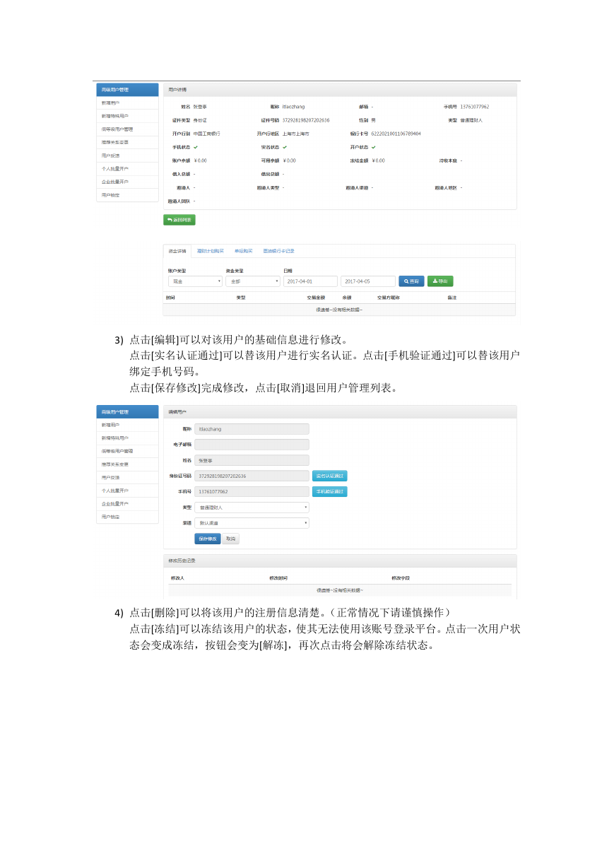Click the blue 保存修改 button

pos(208,539)
